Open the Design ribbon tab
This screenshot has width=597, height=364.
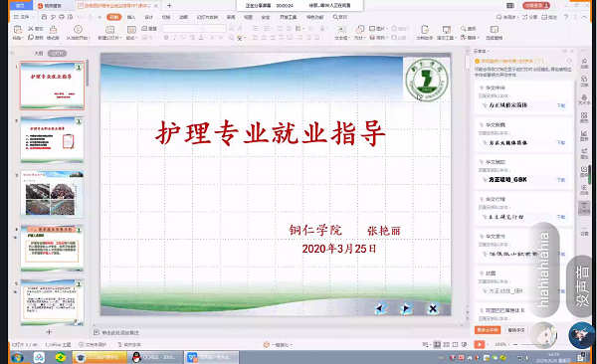coord(148,17)
